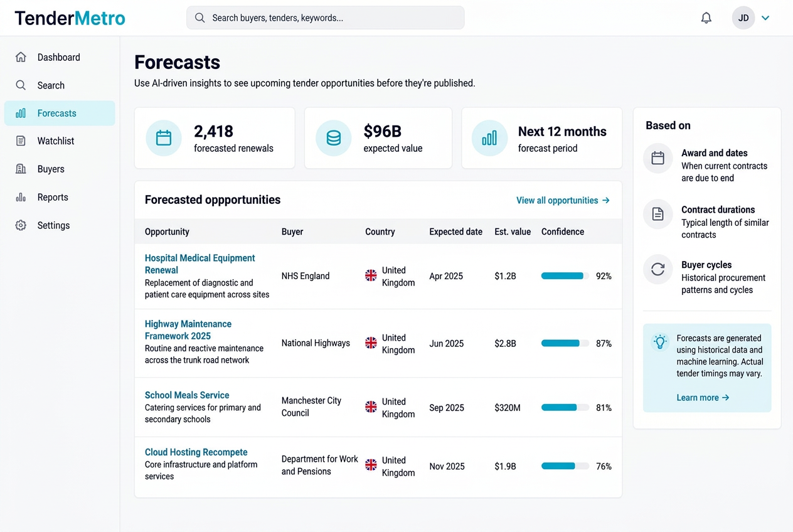Image resolution: width=793 pixels, height=532 pixels.
Task: Open View all opportunities link
Action: pos(563,201)
